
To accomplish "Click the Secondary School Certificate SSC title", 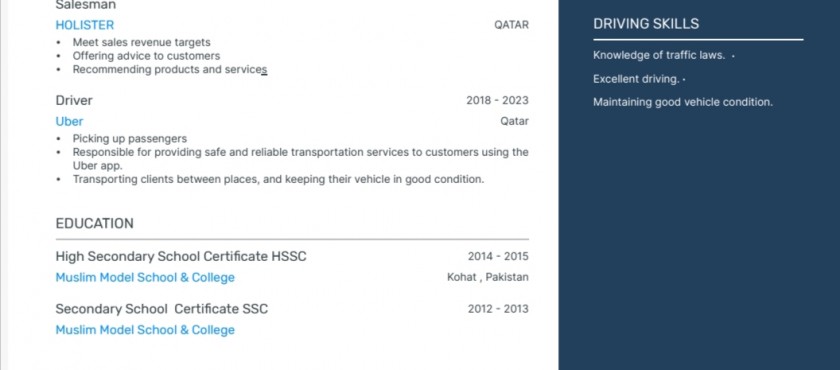I will pyautogui.click(x=162, y=309).
